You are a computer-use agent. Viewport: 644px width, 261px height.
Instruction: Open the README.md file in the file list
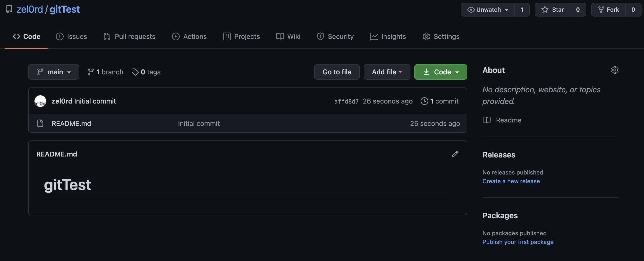pyautogui.click(x=71, y=123)
